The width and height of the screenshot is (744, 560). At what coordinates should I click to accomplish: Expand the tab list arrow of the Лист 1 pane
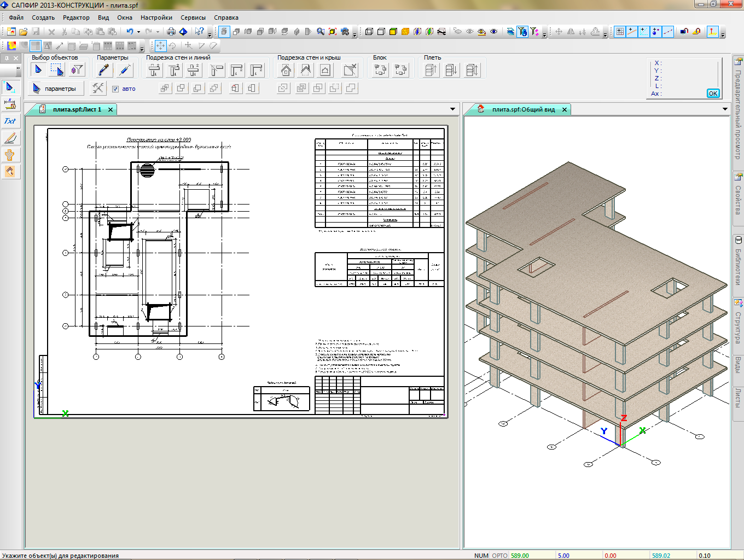pos(452,109)
